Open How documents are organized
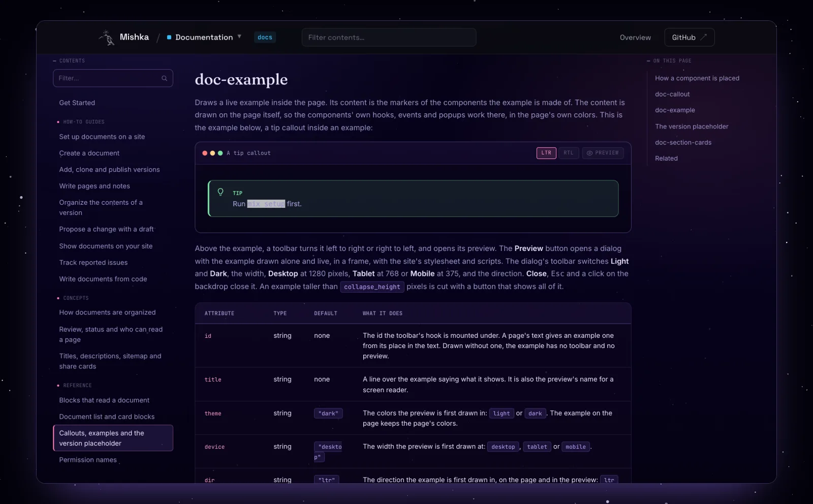813x504 pixels. (107, 312)
